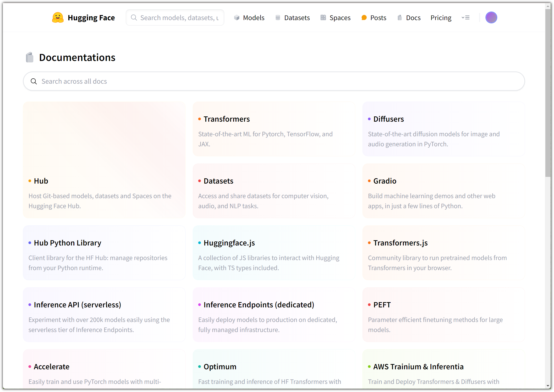This screenshot has width=554, height=392.
Task: Expand the navbar more-options menu
Action: pos(465,18)
